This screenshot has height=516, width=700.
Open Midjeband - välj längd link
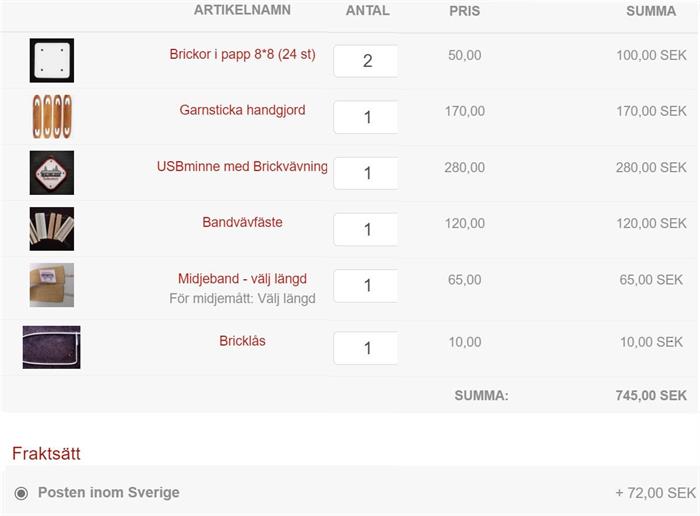[242, 279]
